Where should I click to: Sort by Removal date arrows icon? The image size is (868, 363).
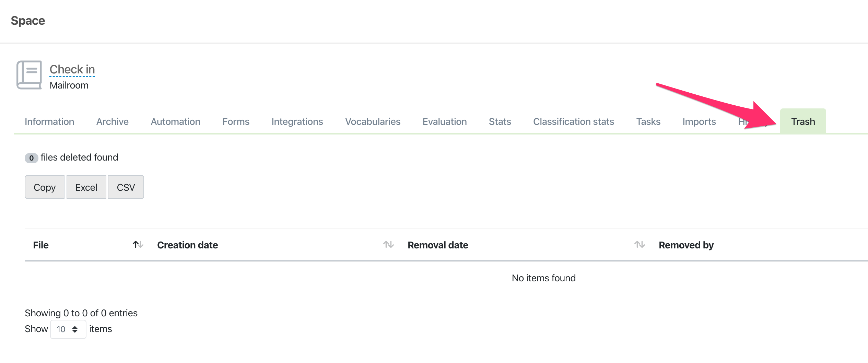point(639,245)
